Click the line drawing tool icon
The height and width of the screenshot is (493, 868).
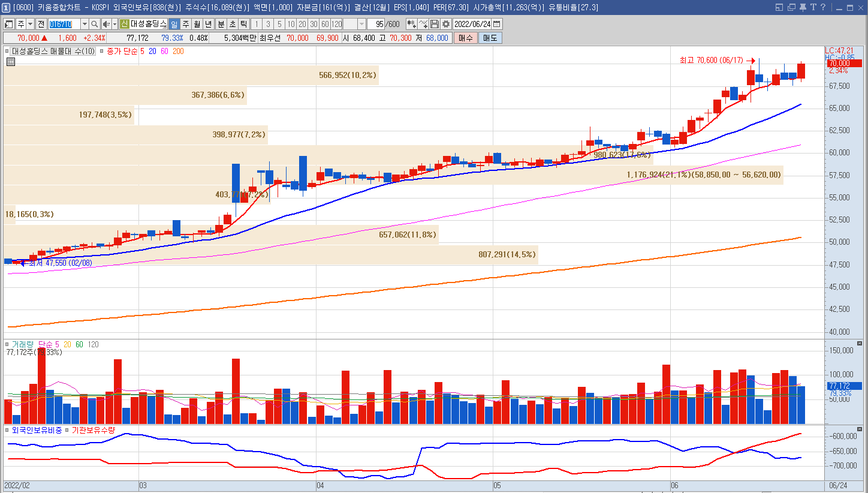424,24
